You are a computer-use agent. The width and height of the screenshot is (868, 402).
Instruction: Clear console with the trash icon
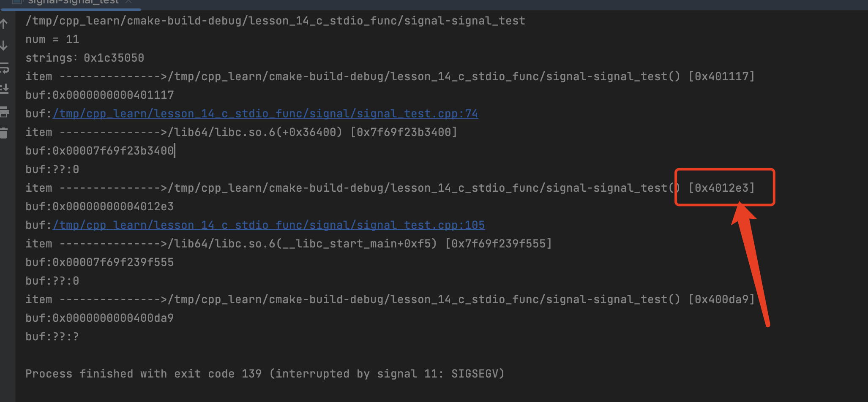coord(4,133)
